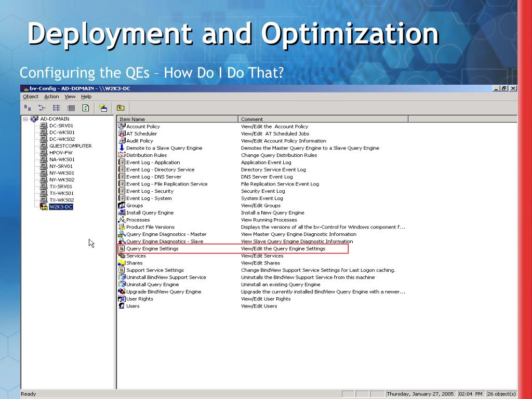532x399 pixels.
Task: Select Event Log - DNS Server item
Action: pos(154,177)
